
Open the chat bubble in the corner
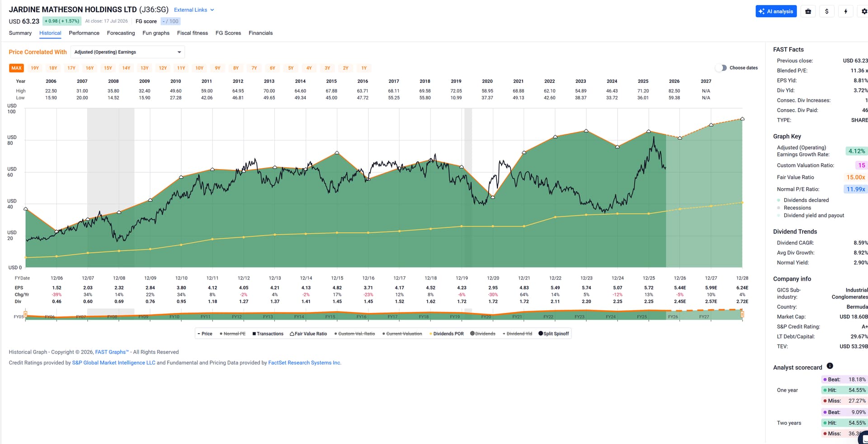[x=863, y=438]
